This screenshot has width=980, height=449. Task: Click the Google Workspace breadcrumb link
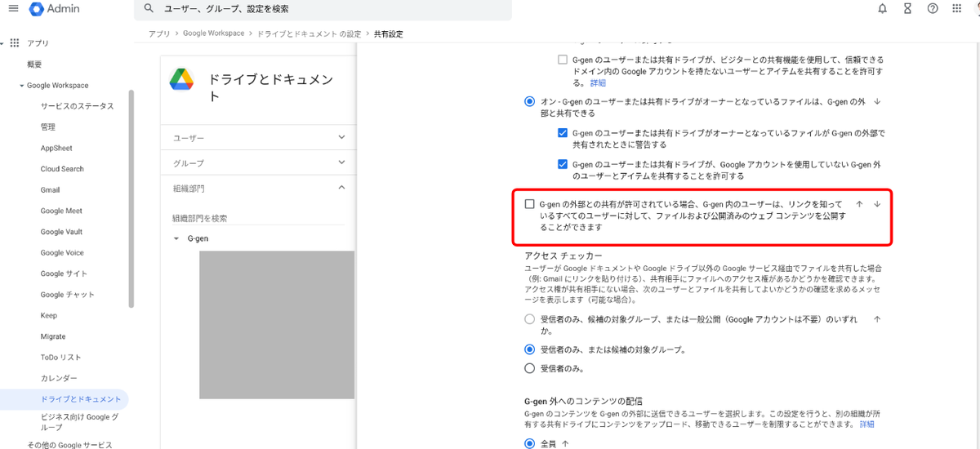[213, 33]
